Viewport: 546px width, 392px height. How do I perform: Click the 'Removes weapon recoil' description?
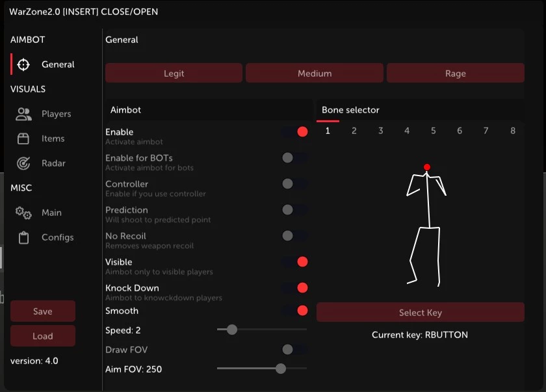tap(149, 246)
